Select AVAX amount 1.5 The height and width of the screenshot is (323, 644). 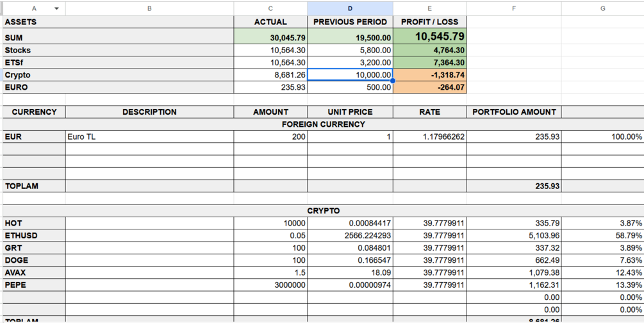[x=270, y=272]
